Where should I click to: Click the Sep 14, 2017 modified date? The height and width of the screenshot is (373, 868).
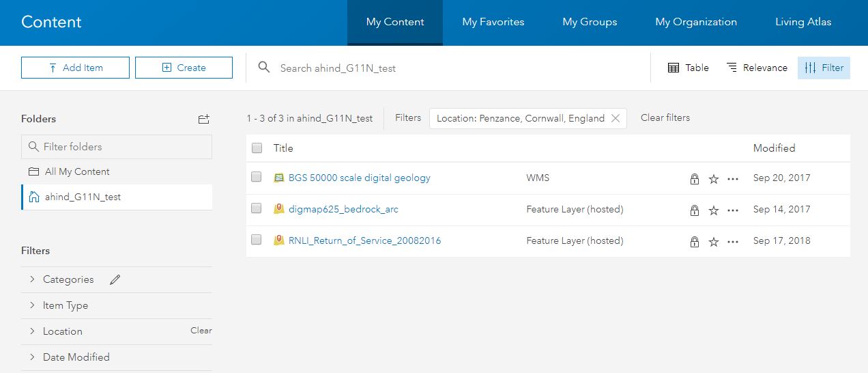pos(781,209)
